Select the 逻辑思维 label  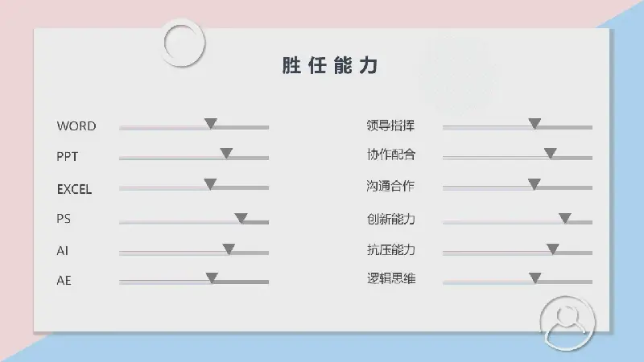pos(391,278)
